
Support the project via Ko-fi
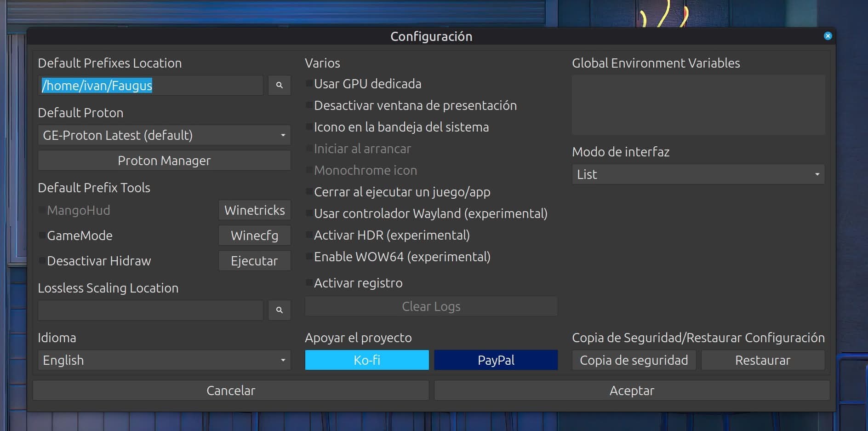click(x=366, y=360)
